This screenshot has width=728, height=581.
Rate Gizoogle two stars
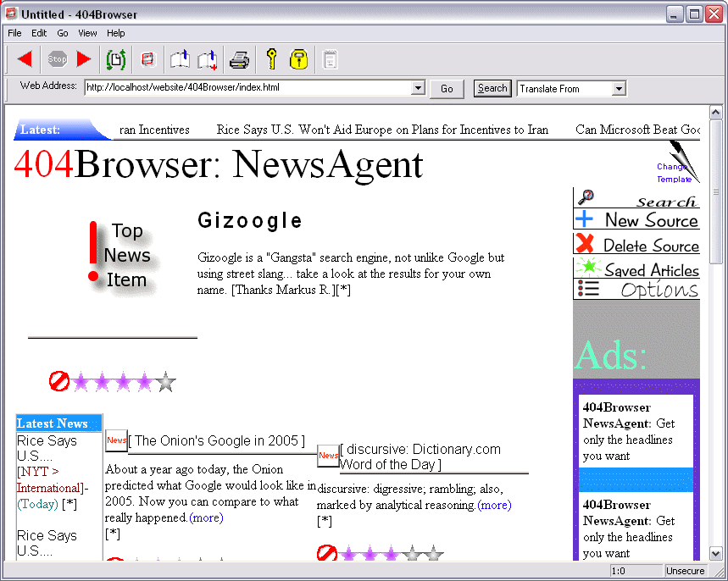point(103,382)
